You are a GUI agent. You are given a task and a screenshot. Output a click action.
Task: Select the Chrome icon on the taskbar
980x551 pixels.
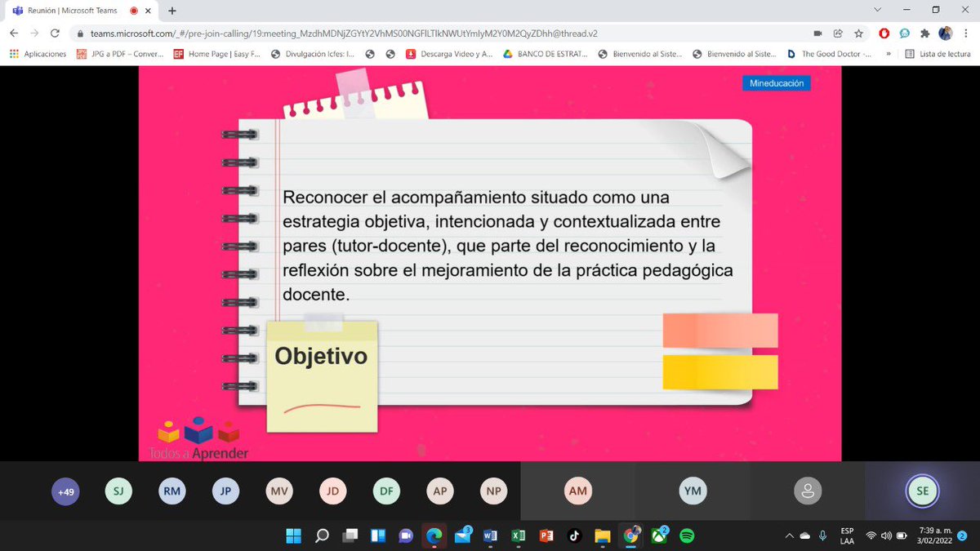pyautogui.click(x=630, y=535)
